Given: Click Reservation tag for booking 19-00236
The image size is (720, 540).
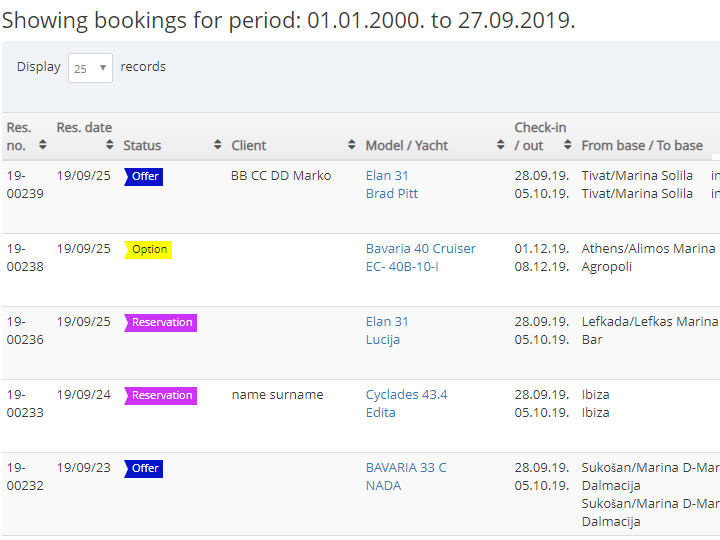Looking at the screenshot, I should pos(160,322).
